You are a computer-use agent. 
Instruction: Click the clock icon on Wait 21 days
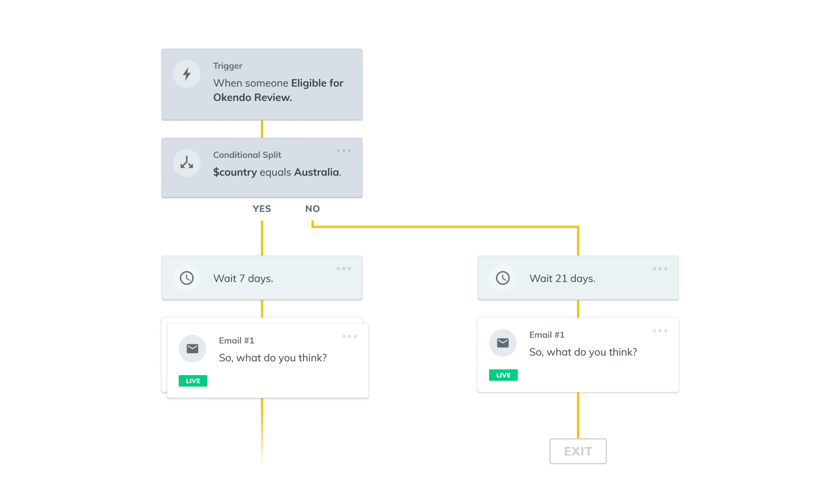[503, 278]
